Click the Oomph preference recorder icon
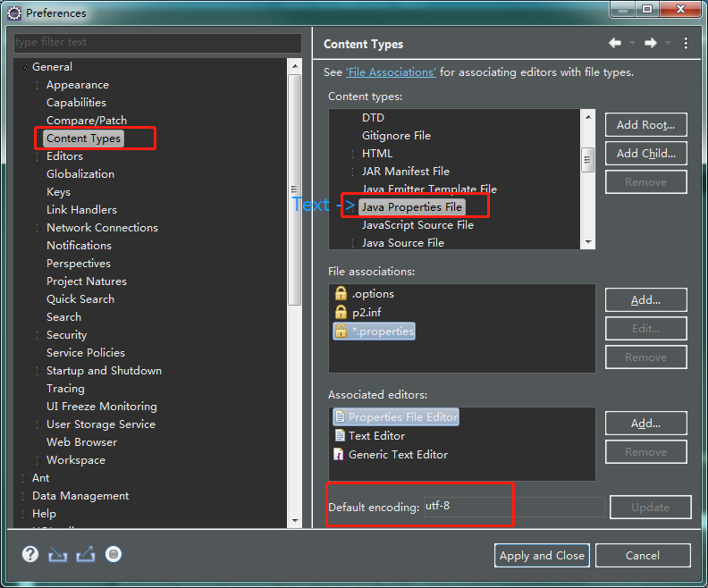708x588 pixels. pos(114,554)
